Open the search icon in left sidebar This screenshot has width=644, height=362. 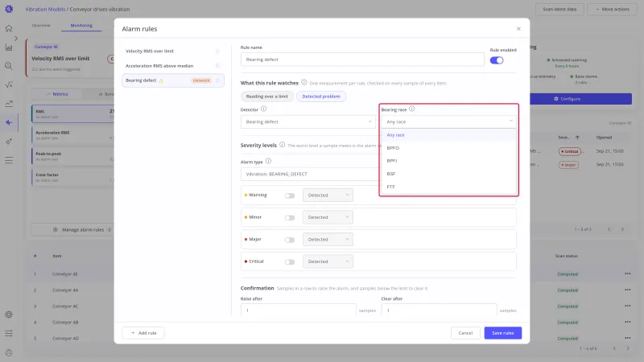point(9,66)
